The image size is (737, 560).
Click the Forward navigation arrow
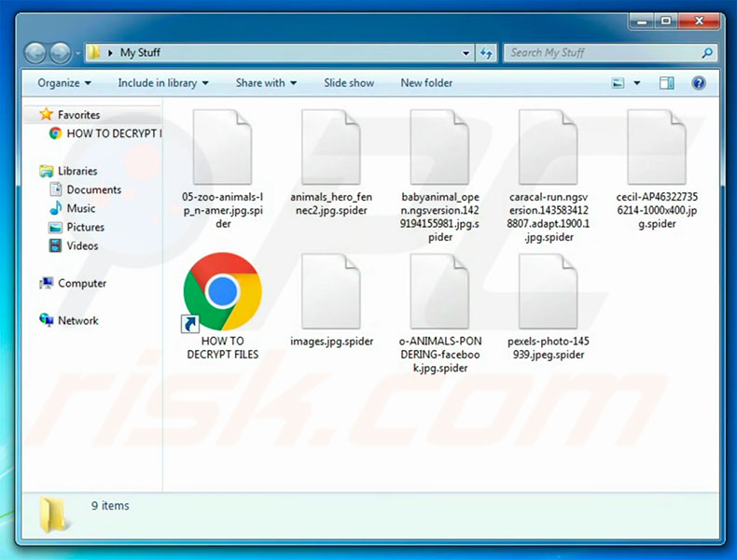tap(61, 53)
